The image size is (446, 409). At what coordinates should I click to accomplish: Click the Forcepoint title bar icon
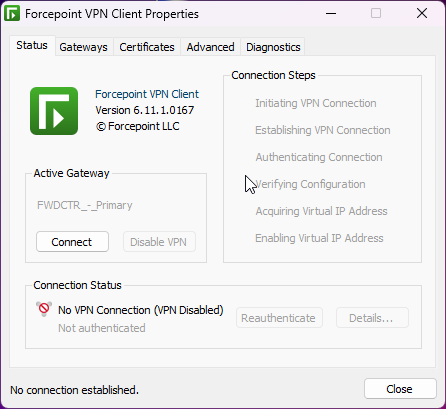12,14
